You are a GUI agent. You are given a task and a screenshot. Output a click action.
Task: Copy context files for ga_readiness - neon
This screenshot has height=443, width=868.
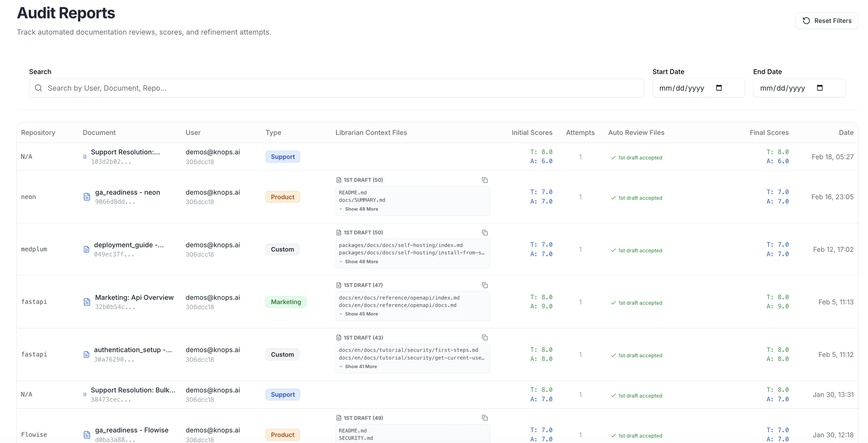pyautogui.click(x=485, y=180)
